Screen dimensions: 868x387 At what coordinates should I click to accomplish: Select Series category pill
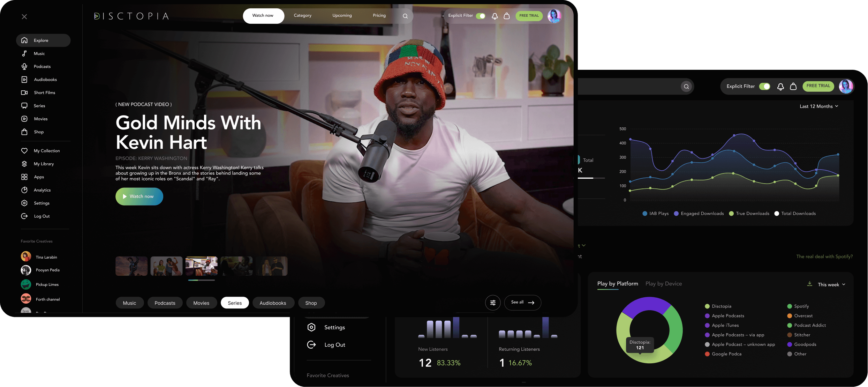(x=235, y=303)
